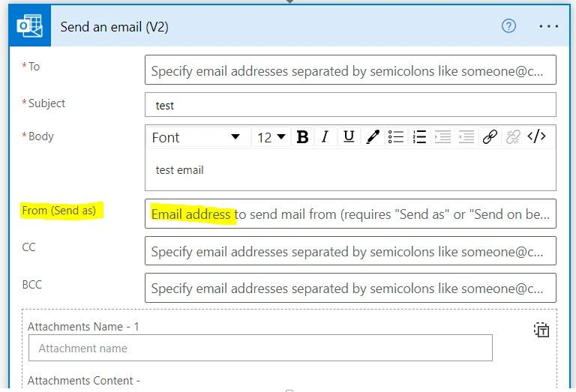Click the Body text area with test email
The image size is (576, 392).
point(350,169)
